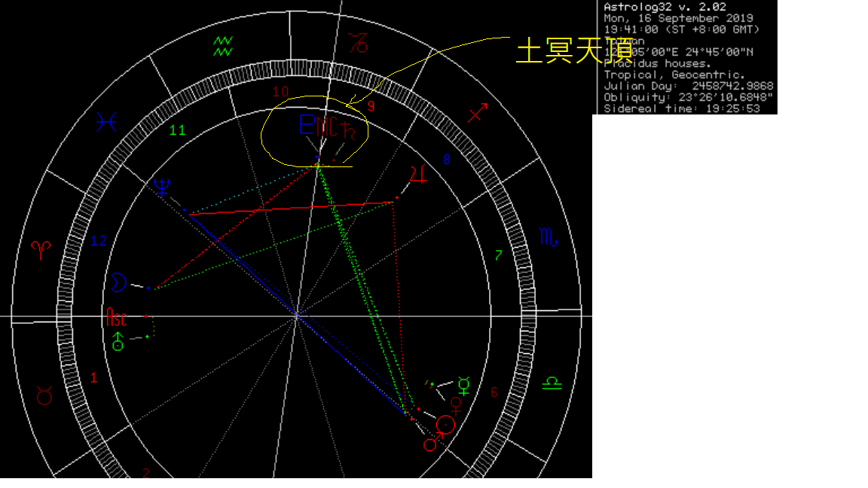Click the blue Moon crescent glyph
This screenshot has height=488, width=868.
pos(119,282)
